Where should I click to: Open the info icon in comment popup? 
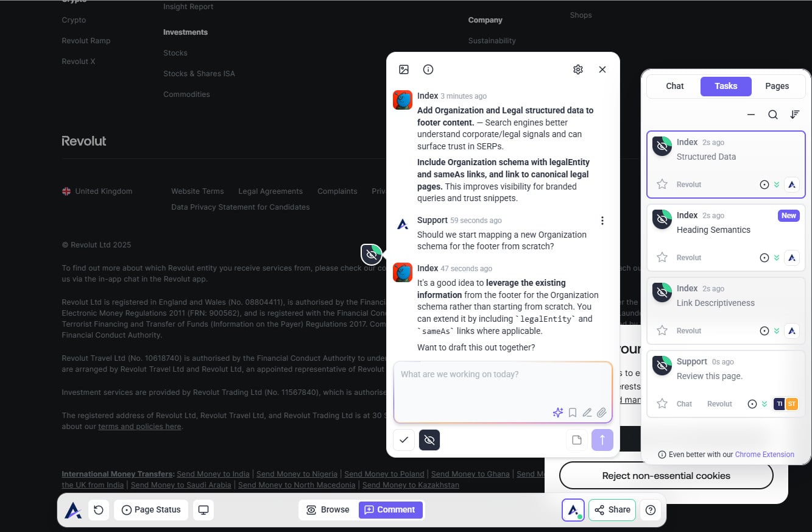tap(428, 69)
